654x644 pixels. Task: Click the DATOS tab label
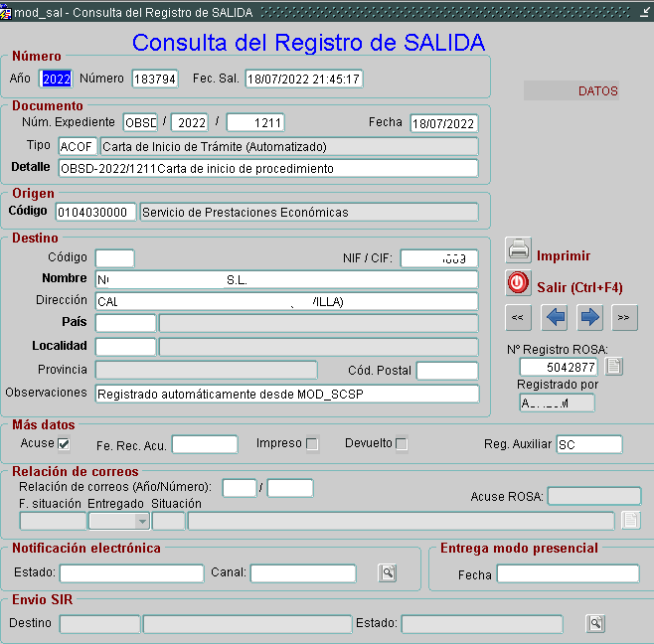click(x=597, y=91)
